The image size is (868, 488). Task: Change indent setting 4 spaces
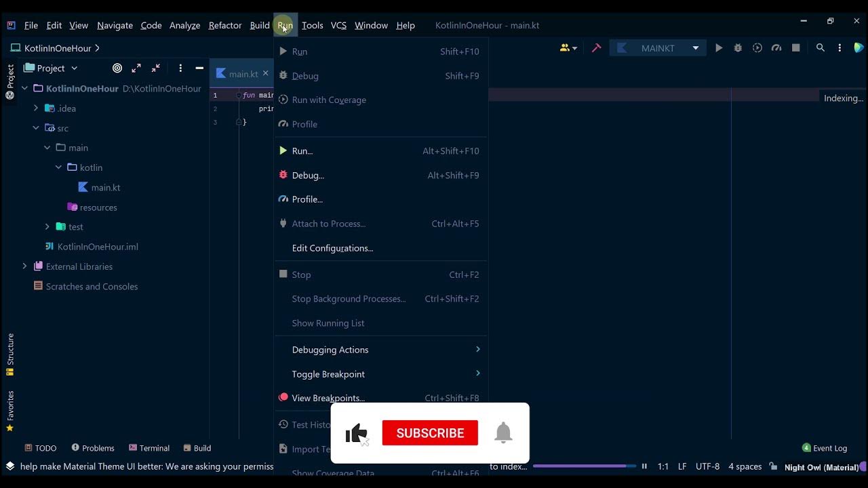[745, 466]
